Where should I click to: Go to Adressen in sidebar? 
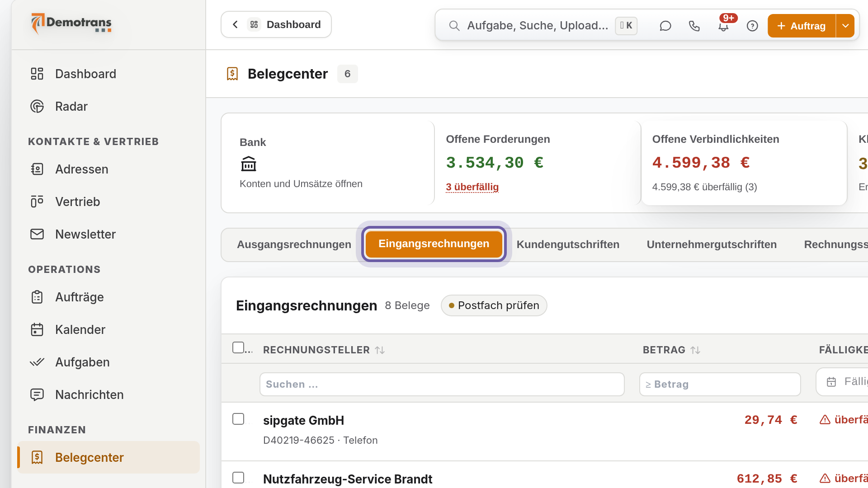tap(108, 169)
